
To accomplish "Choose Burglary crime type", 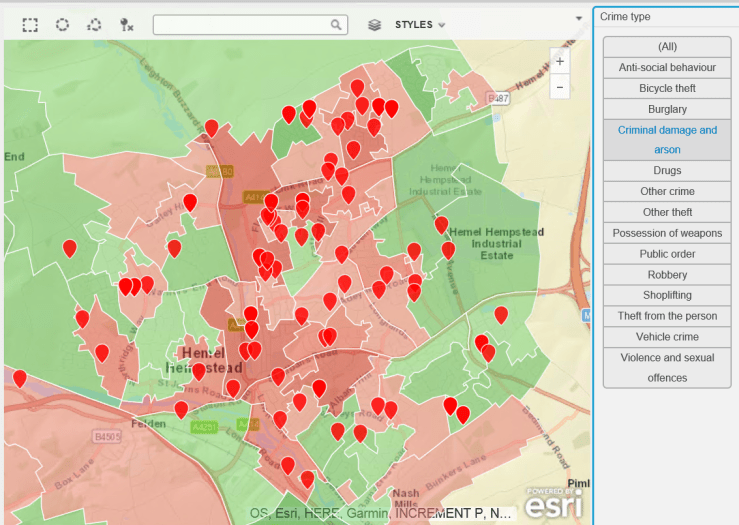I will click(x=667, y=109).
